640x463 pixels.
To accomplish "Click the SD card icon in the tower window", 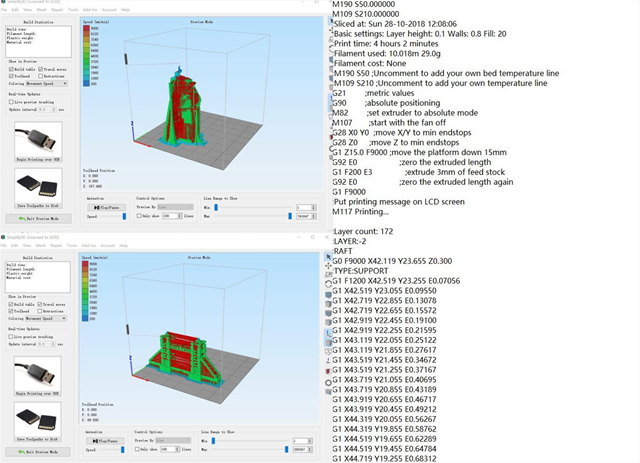I will pos(36,185).
